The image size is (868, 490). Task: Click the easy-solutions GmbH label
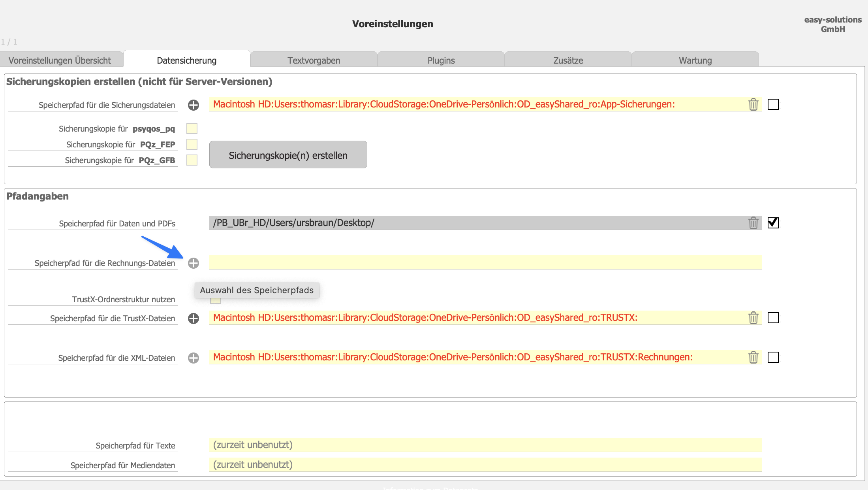click(833, 24)
